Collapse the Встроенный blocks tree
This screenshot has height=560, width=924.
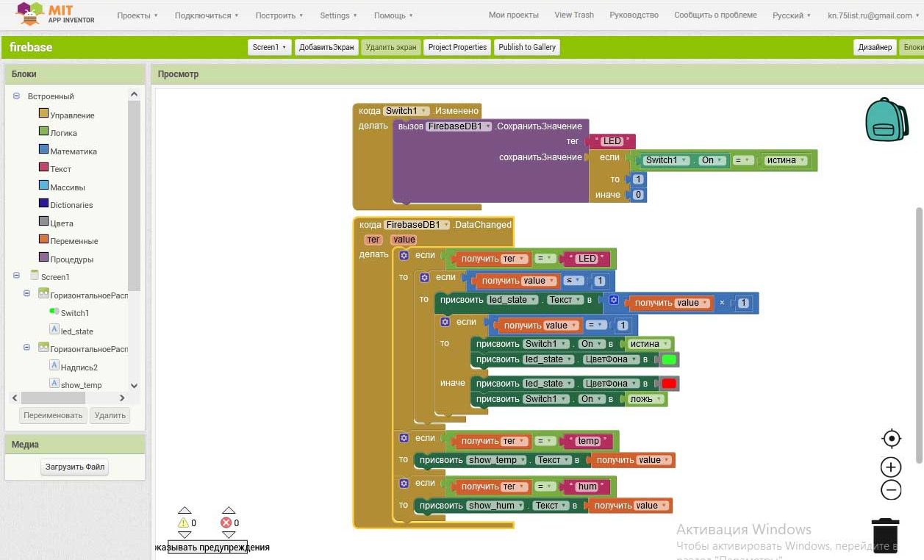[x=16, y=96]
